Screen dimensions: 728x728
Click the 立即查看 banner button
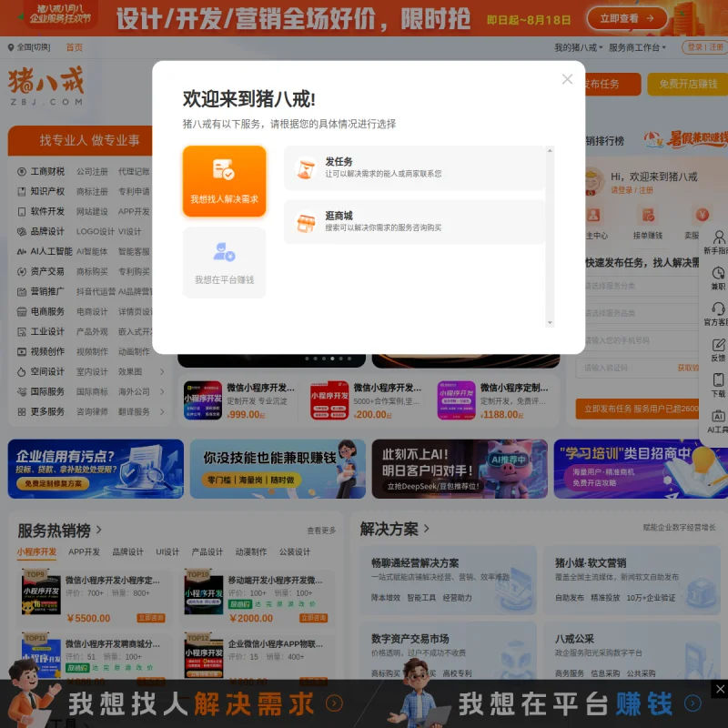[x=627, y=18]
